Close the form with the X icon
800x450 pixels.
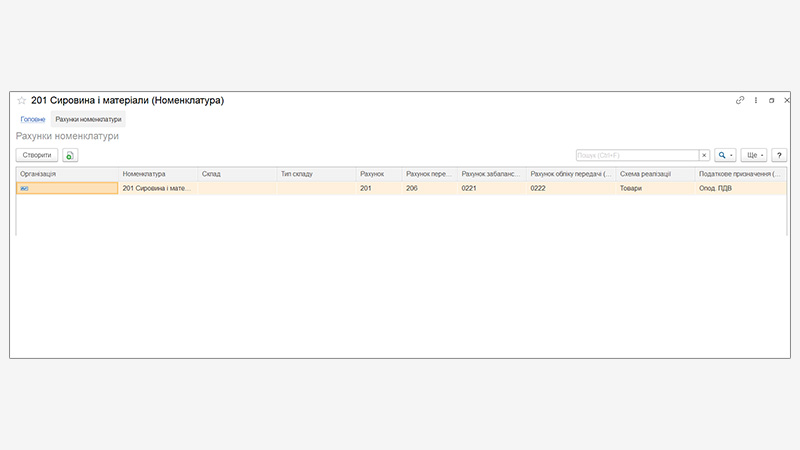(787, 101)
